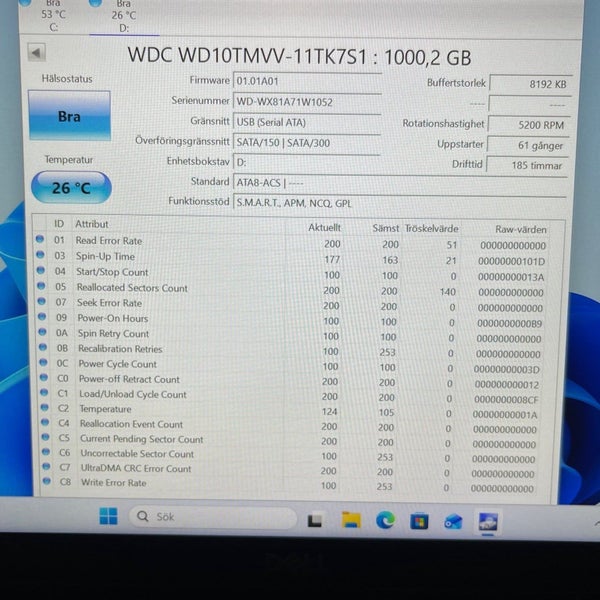Click the Bra health status button
The height and width of the screenshot is (600, 600).
tap(69, 116)
